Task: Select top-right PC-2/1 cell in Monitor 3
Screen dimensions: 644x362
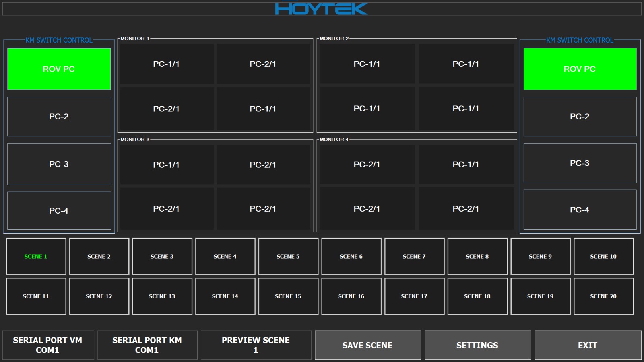Action: pyautogui.click(x=263, y=165)
